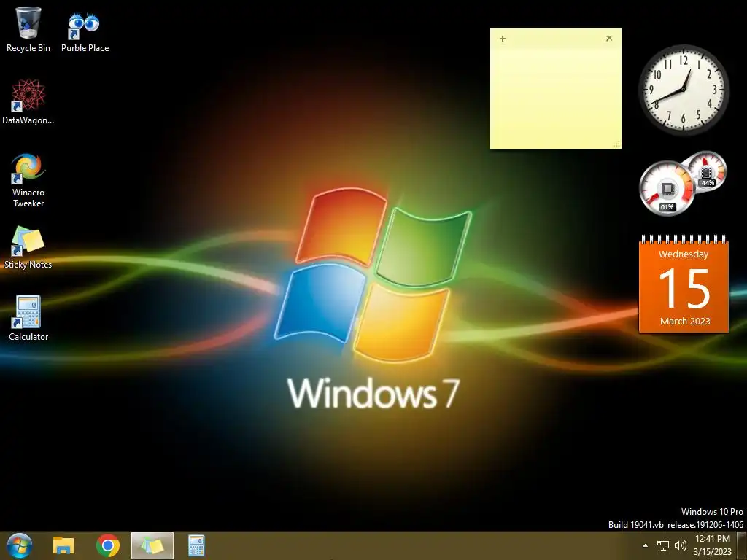Screen dimensions: 747x560
Task: Click the memory gauge showing 44%
Action: [x=707, y=171]
